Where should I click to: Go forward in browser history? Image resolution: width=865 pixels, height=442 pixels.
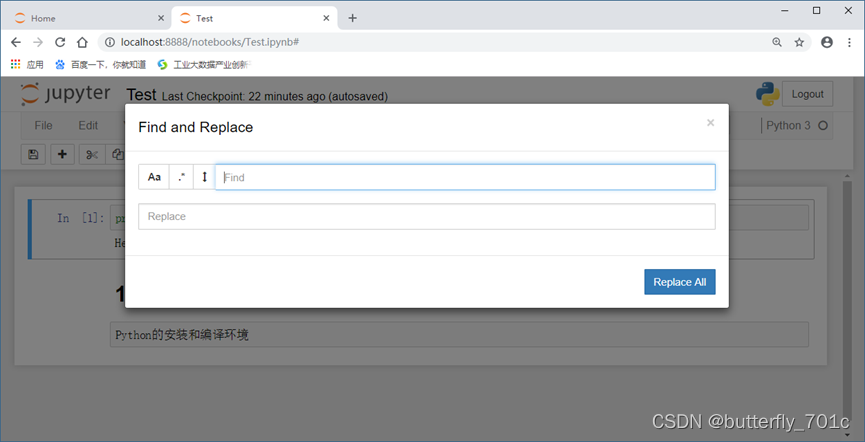point(38,42)
